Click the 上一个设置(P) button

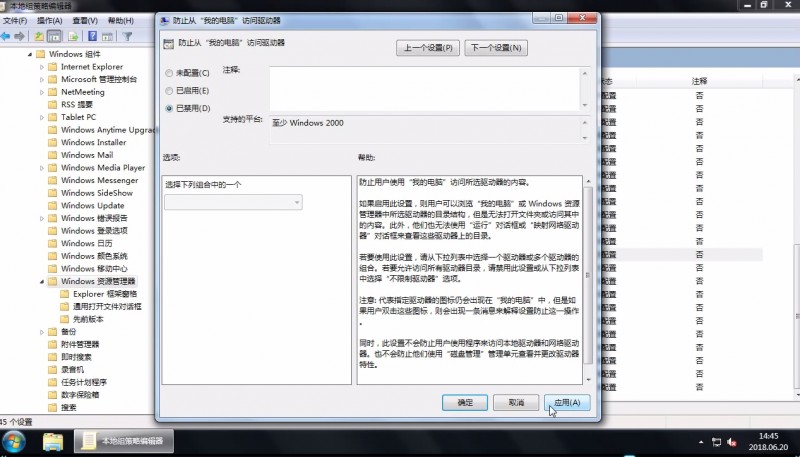[x=428, y=48]
